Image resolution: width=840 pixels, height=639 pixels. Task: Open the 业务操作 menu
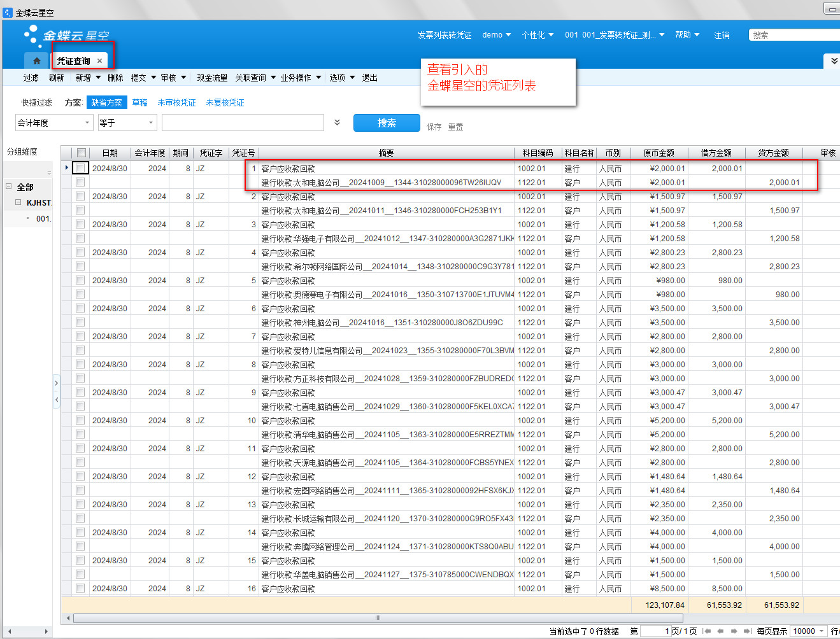click(301, 78)
